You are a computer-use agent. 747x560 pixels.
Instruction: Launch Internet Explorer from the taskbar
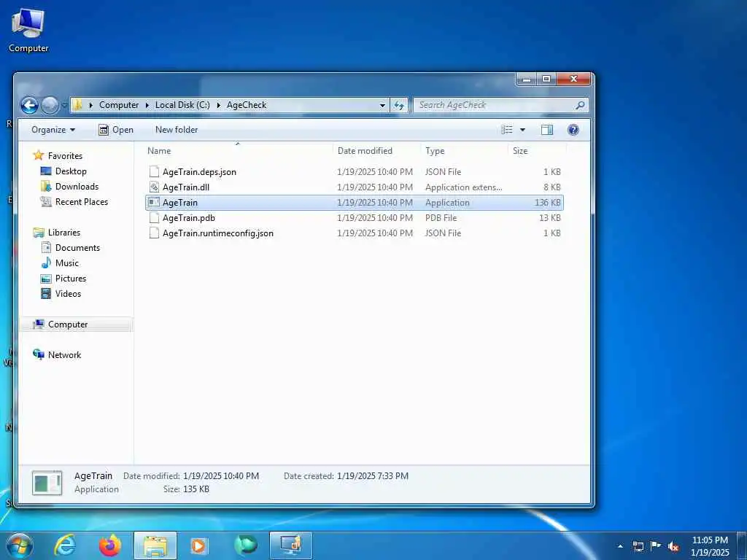pos(64,545)
